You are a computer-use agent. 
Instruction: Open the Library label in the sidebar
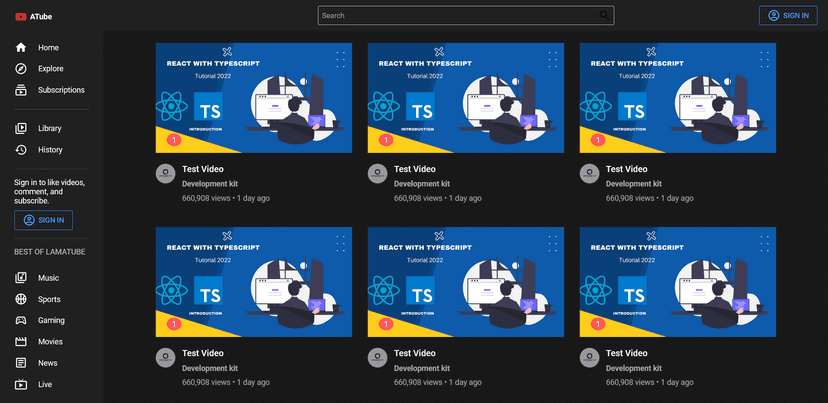pos(50,128)
